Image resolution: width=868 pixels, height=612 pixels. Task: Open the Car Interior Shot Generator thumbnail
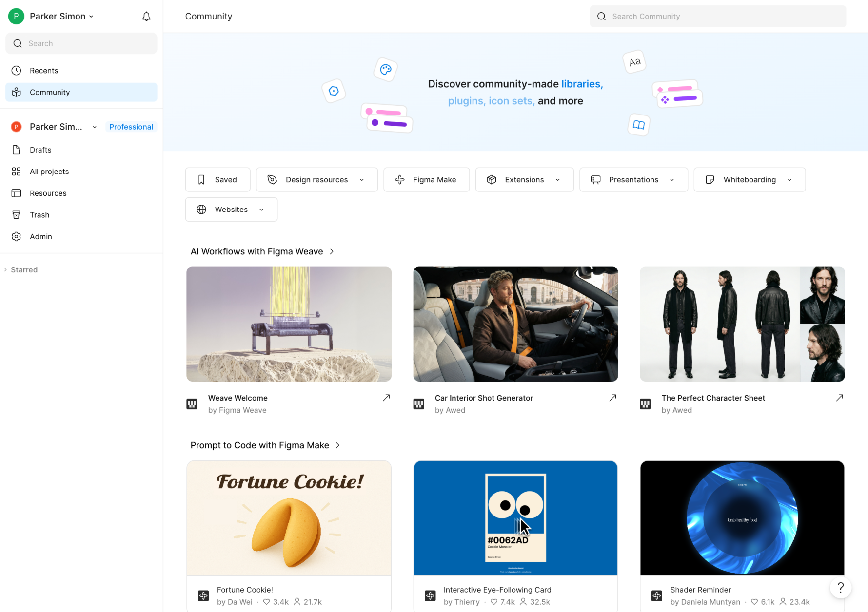click(515, 324)
